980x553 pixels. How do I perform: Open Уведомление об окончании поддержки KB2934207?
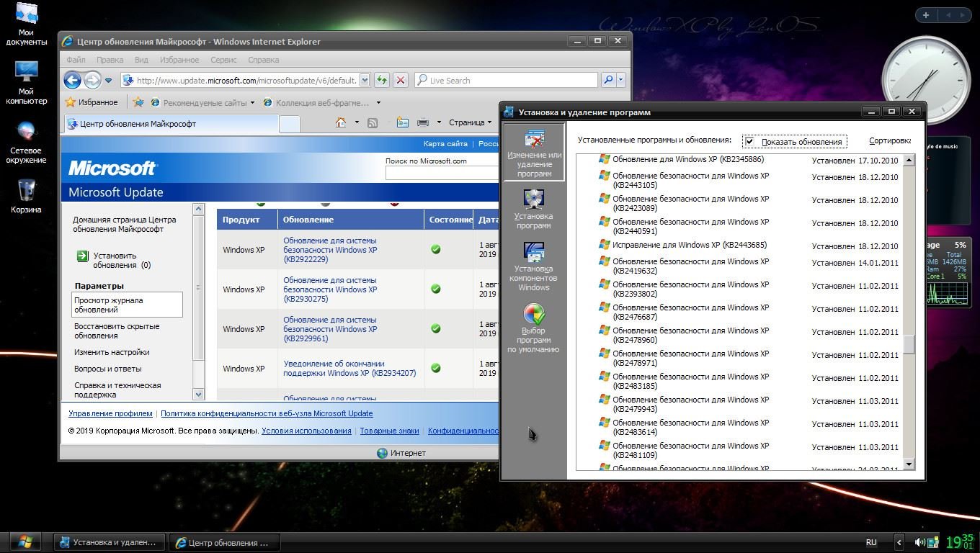(349, 368)
